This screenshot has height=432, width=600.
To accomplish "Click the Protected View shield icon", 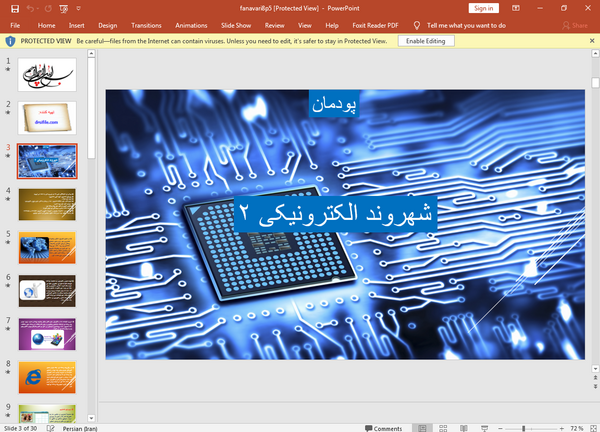I will pyautogui.click(x=10, y=41).
